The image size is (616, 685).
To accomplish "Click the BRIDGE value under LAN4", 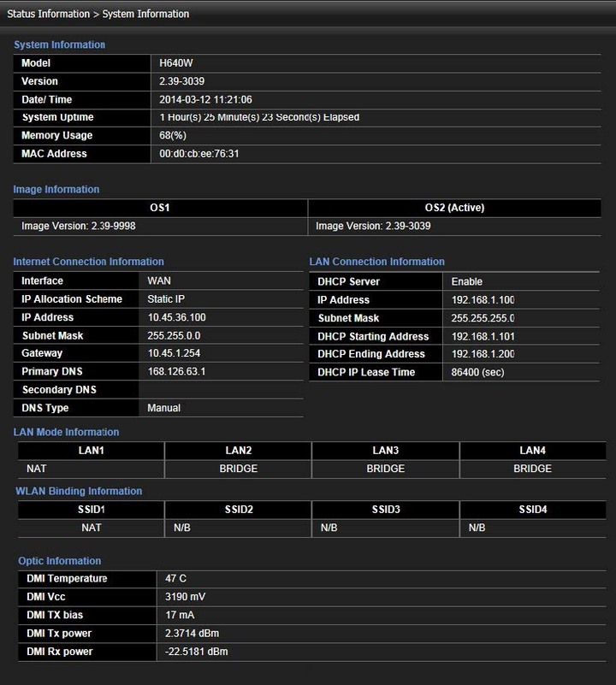I will (x=532, y=469).
